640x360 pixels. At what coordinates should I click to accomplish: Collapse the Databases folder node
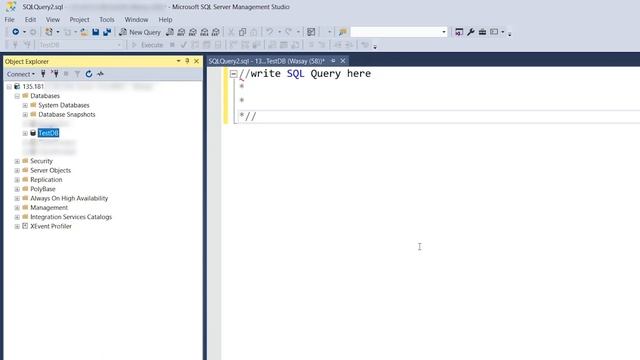click(17, 96)
